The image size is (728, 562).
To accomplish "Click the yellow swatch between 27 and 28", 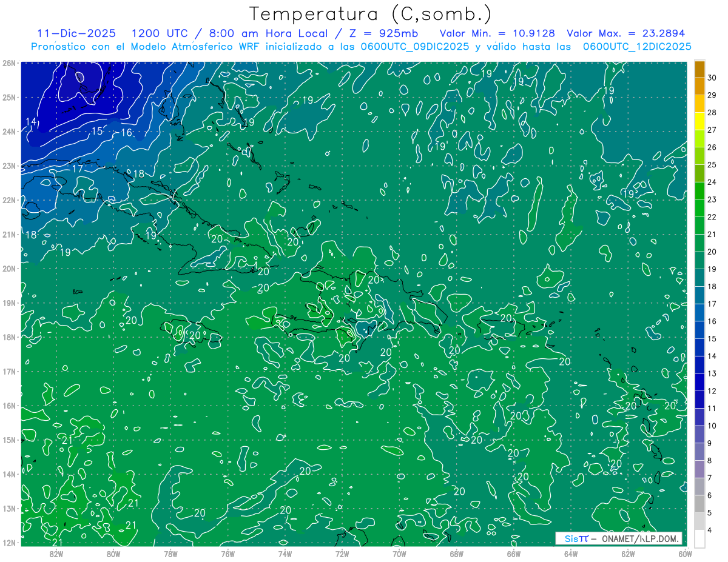I will click(699, 121).
